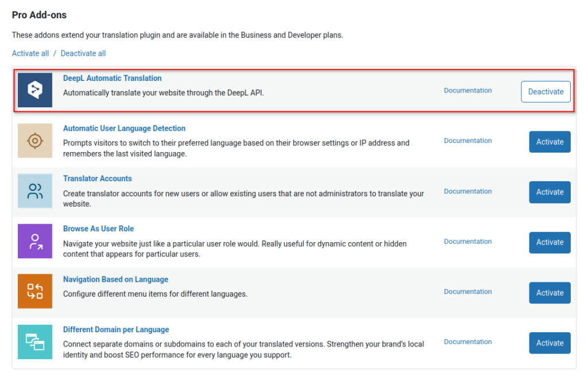The image size is (588, 377).
Task: Click the Activate all link
Action: tap(30, 53)
